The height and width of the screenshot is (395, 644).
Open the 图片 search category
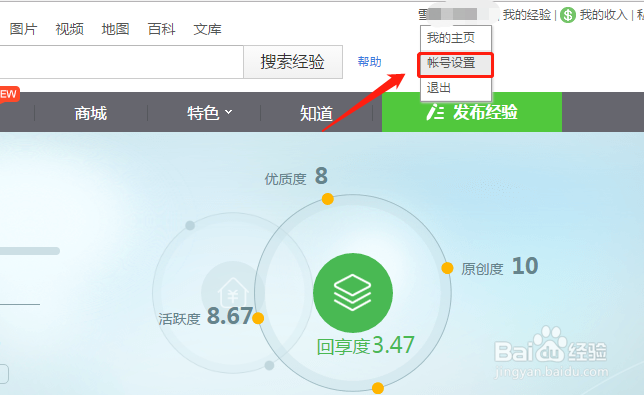click(23, 29)
